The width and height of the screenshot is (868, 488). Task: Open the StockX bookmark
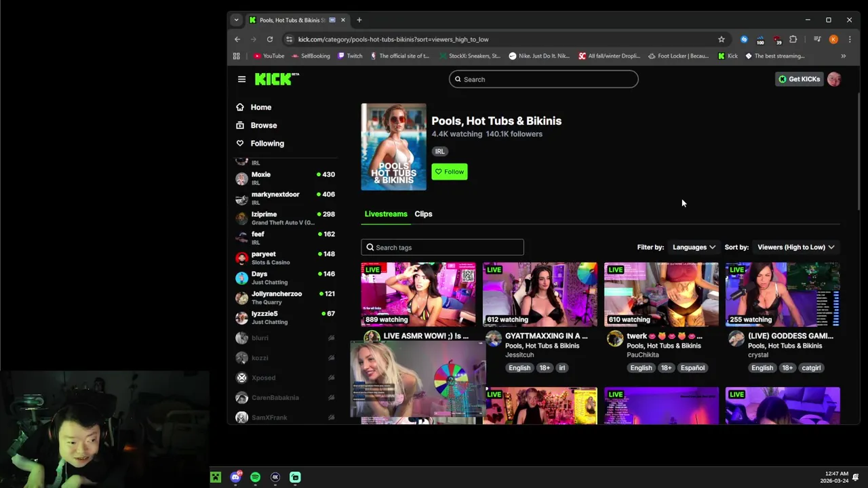470,56
